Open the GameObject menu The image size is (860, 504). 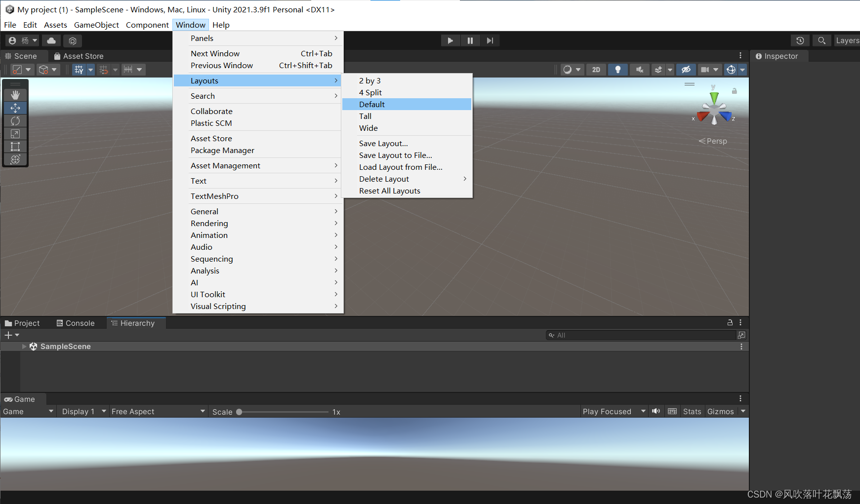(x=96, y=25)
